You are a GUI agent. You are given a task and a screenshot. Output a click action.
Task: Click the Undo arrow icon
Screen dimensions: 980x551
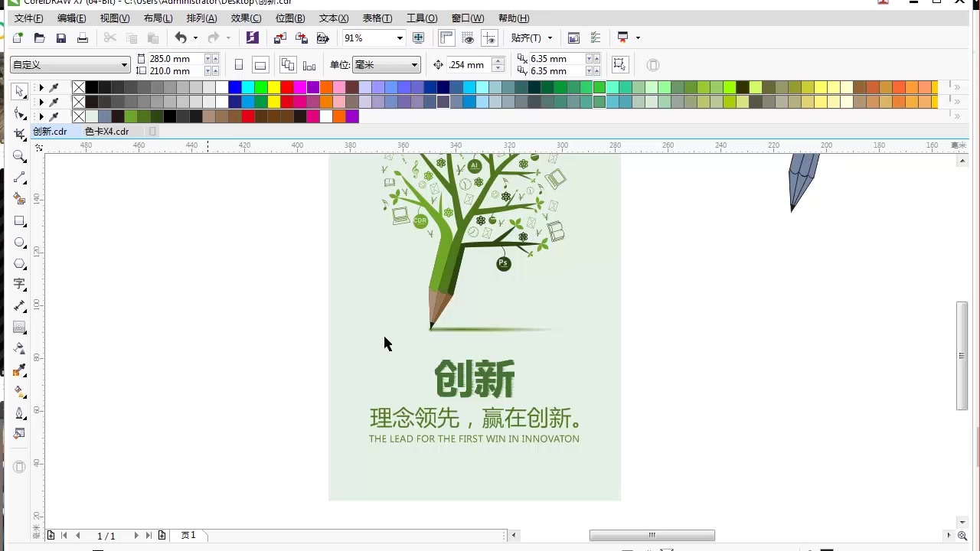[181, 37]
